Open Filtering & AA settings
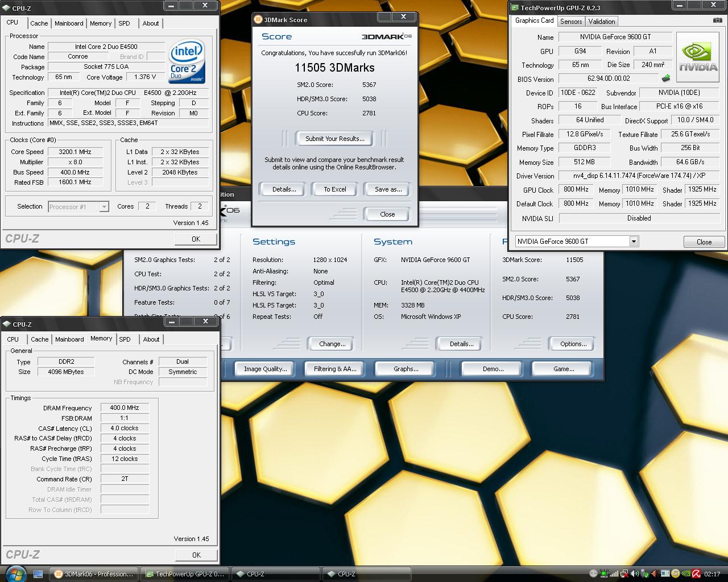728x582 pixels. click(335, 369)
